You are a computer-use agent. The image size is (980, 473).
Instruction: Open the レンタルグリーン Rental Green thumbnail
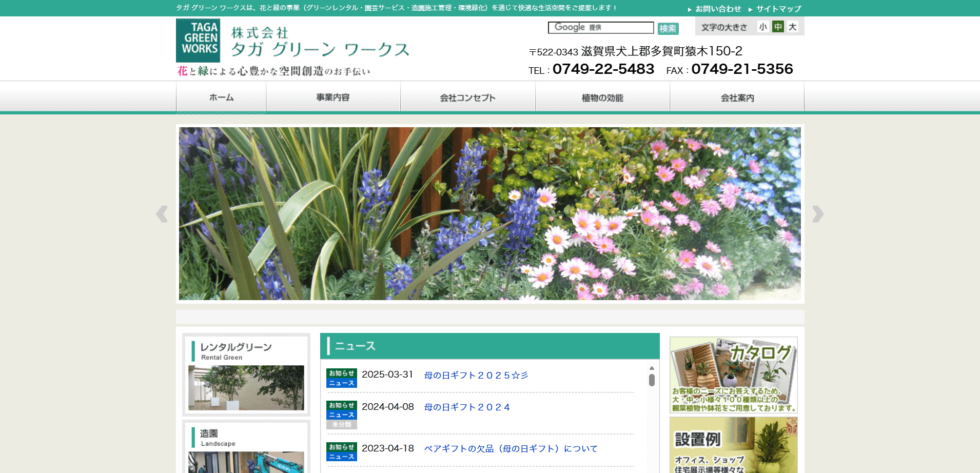tap(246, 387)
